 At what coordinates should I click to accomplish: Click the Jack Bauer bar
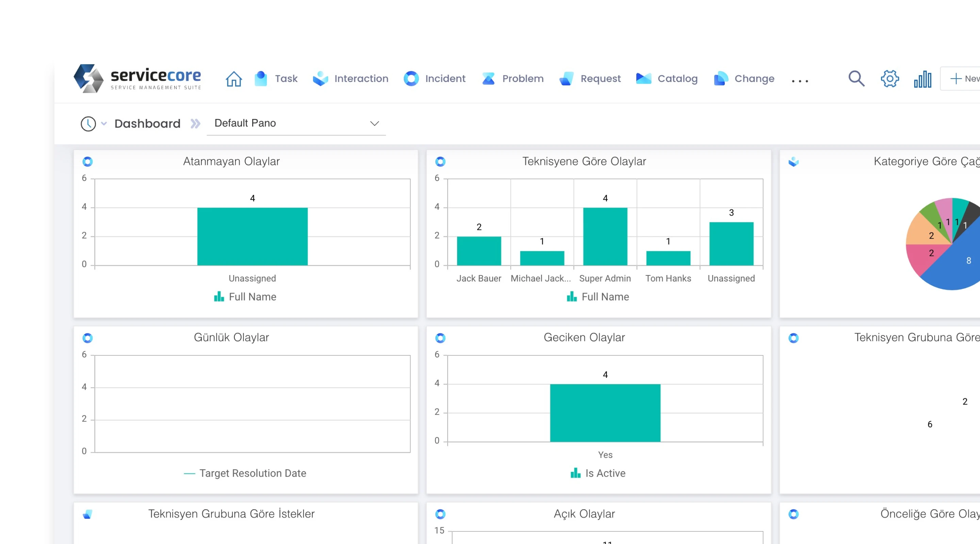pos(479,251)
